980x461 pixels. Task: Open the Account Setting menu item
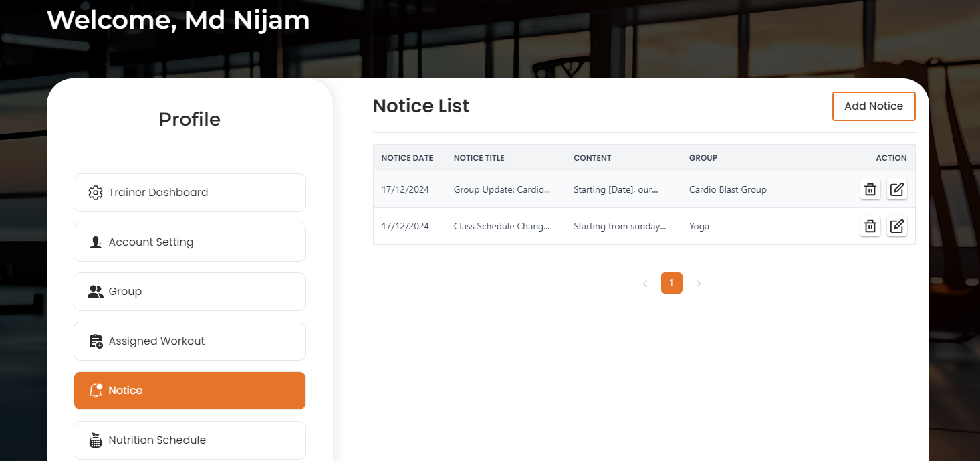pyautogui.click(x=190, y=242)
